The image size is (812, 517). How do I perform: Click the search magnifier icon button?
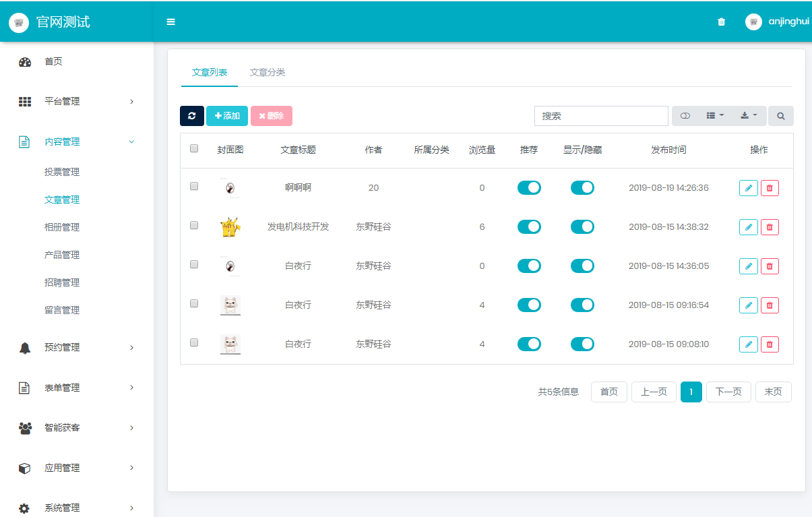[x=780, y=116]
